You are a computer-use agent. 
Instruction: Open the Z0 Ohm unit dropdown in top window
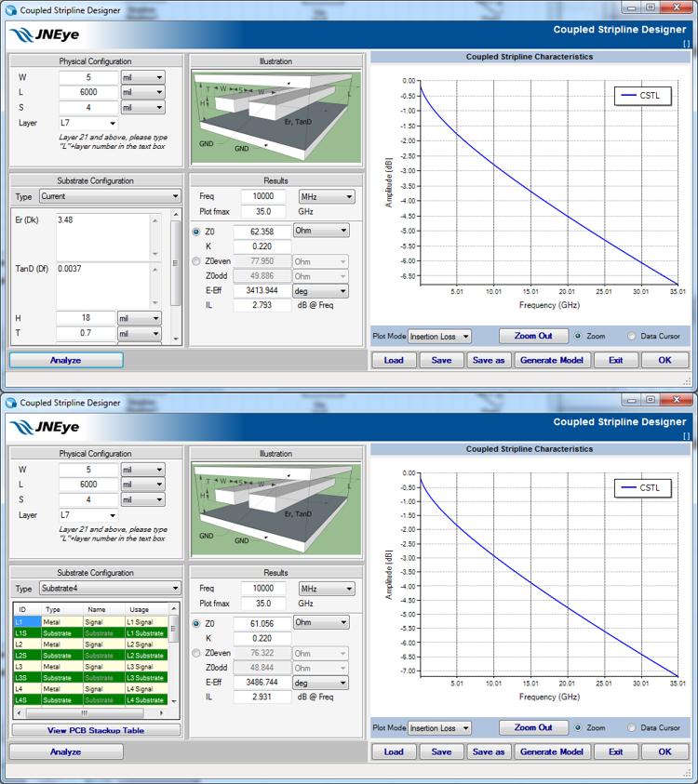click(x=321, y=231)
